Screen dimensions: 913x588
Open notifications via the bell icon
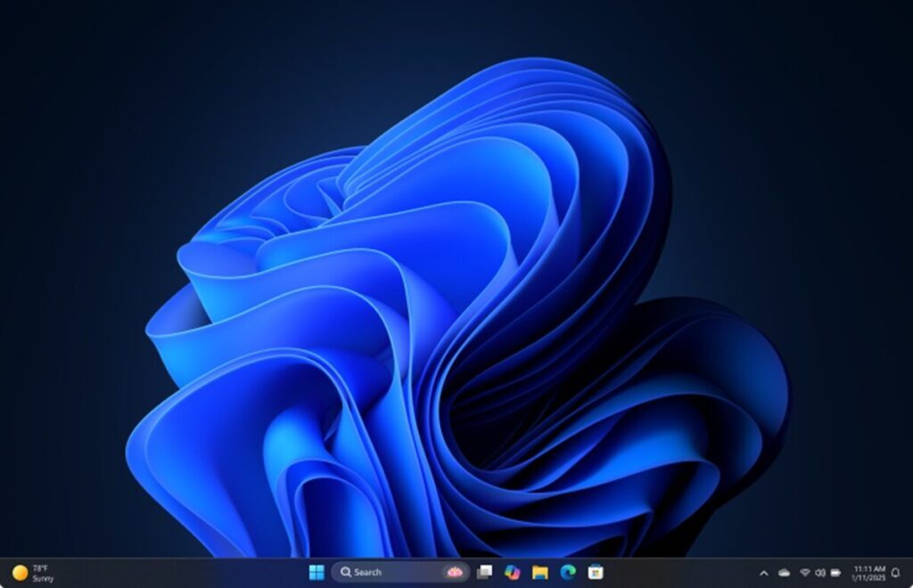coord(896,573)
